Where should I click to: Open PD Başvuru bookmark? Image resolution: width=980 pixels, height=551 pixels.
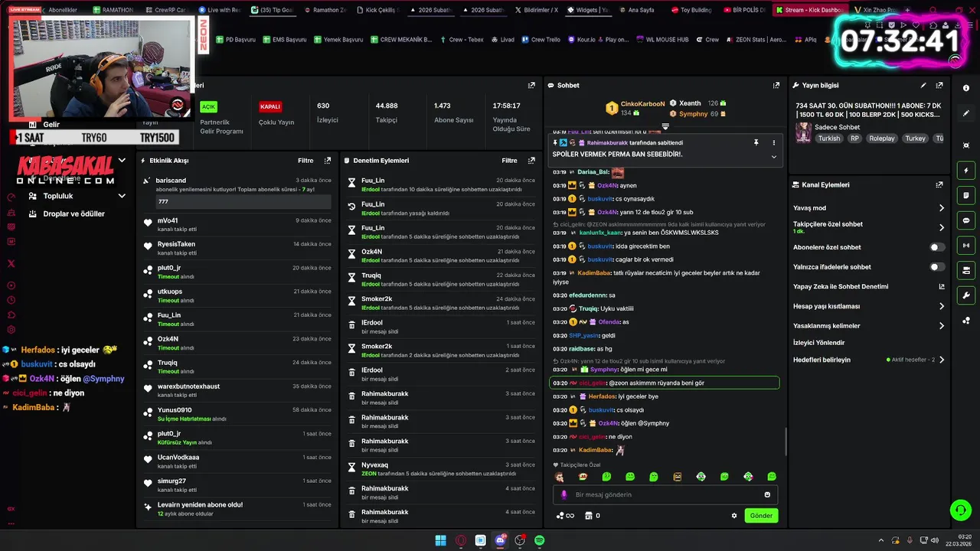coord(235,40)
